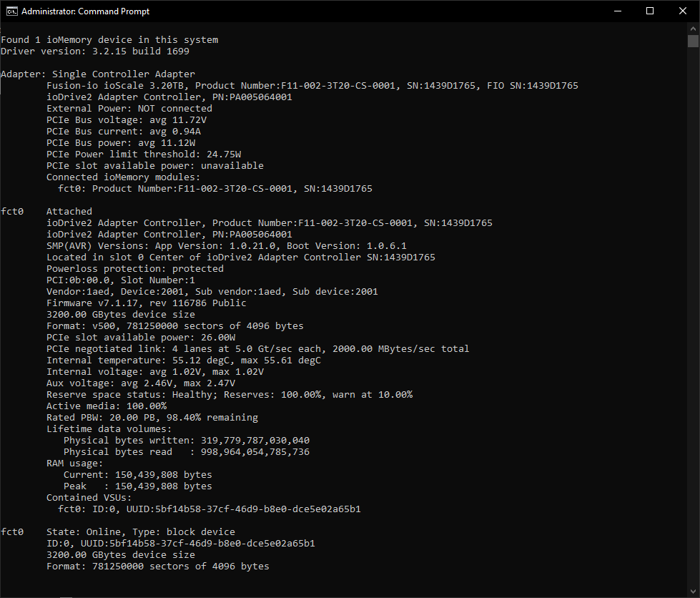Maximize the Command Prompt window
Viewport: 700px width, 598px height.
point(650,11)
